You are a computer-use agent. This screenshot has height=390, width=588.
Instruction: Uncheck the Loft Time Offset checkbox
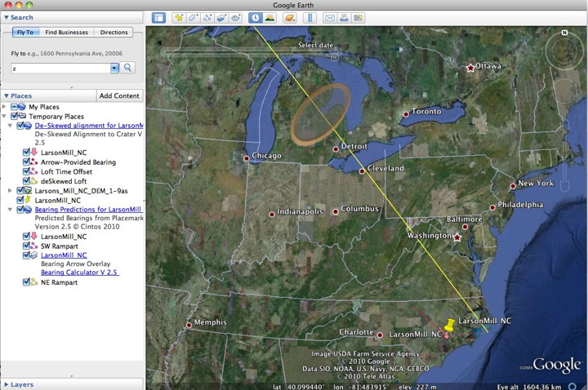tap(27, 171)
